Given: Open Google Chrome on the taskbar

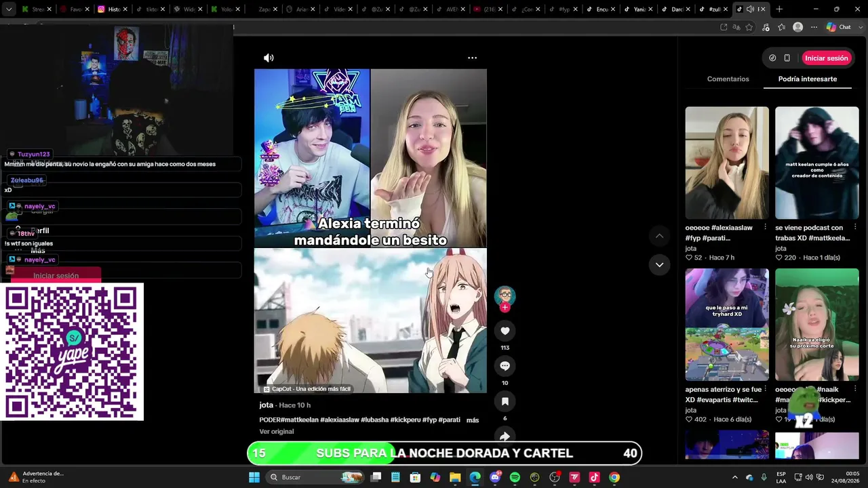Looking at the screenshot, I should (614, 477).
